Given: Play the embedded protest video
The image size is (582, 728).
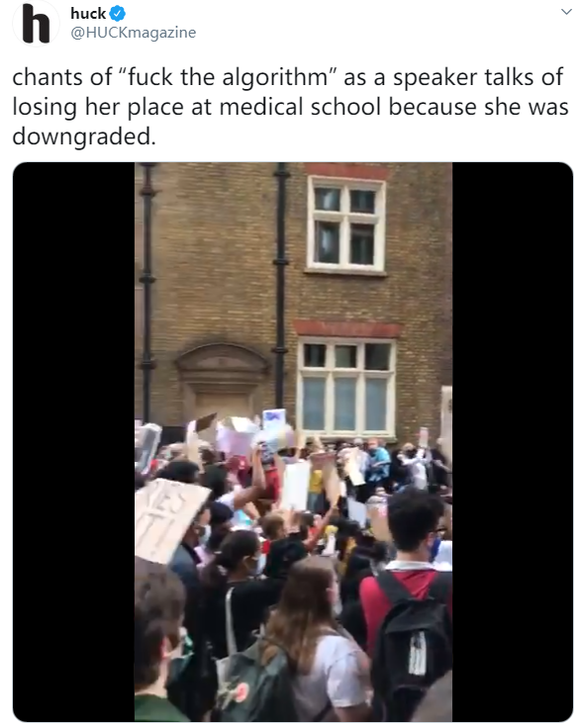Looking at the screenshot, I should pos(293,441).
